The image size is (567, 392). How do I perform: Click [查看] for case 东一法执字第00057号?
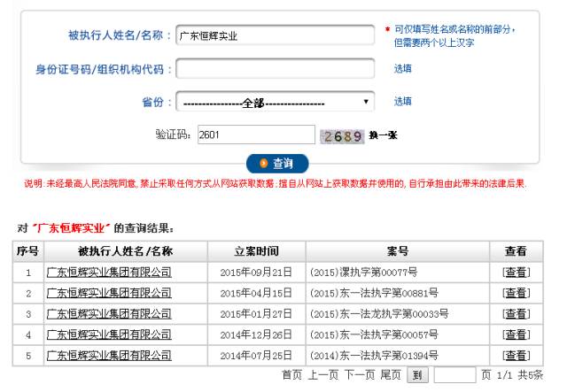516,334
